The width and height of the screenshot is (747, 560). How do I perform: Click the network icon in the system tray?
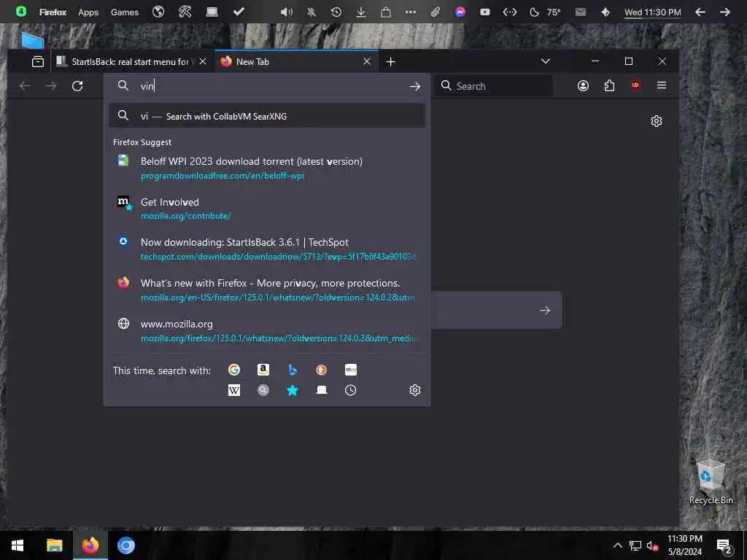(635, 545)
